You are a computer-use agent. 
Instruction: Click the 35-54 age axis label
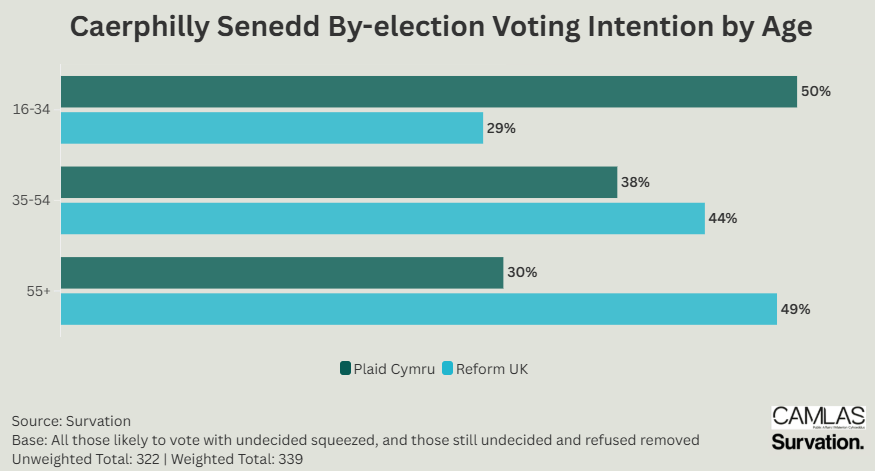pos(33,200)
